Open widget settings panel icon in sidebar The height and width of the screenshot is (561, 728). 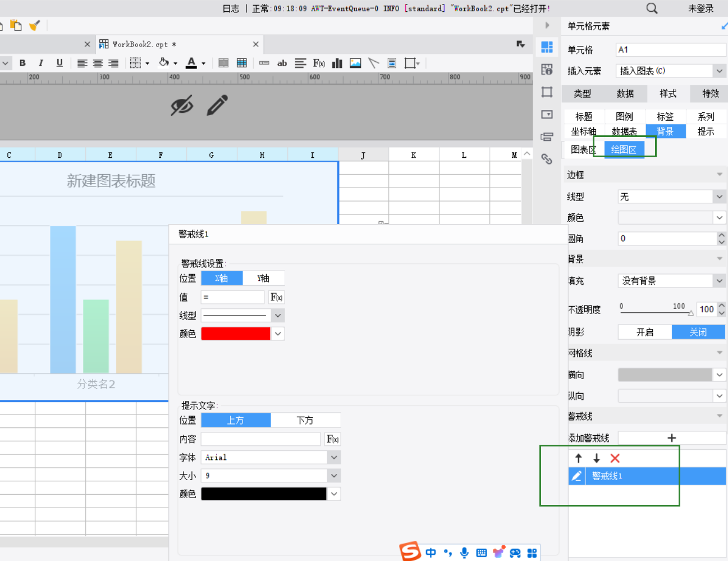click(547, 115)
